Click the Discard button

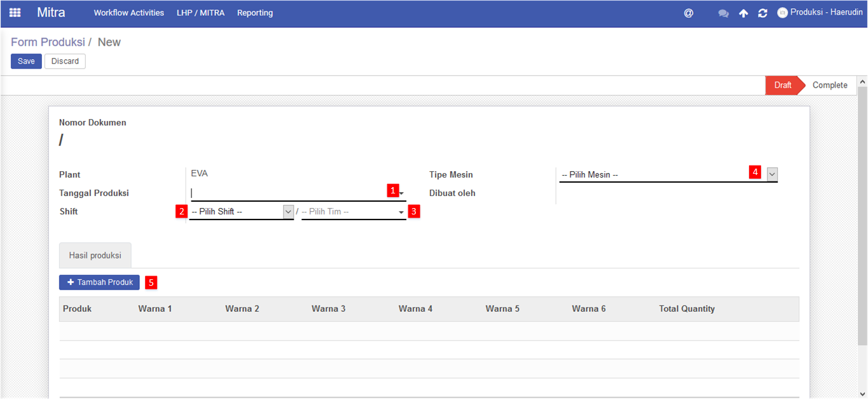65,61
